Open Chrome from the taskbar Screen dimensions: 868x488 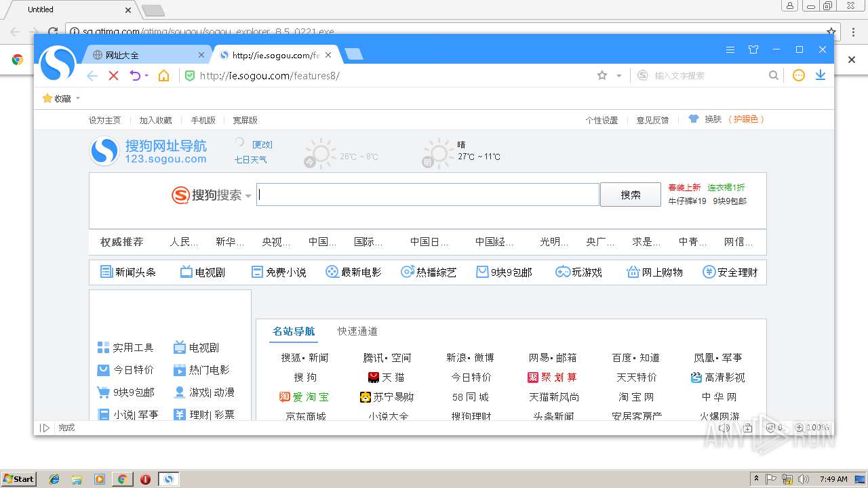pyautogui.click(x=122, y=479)
